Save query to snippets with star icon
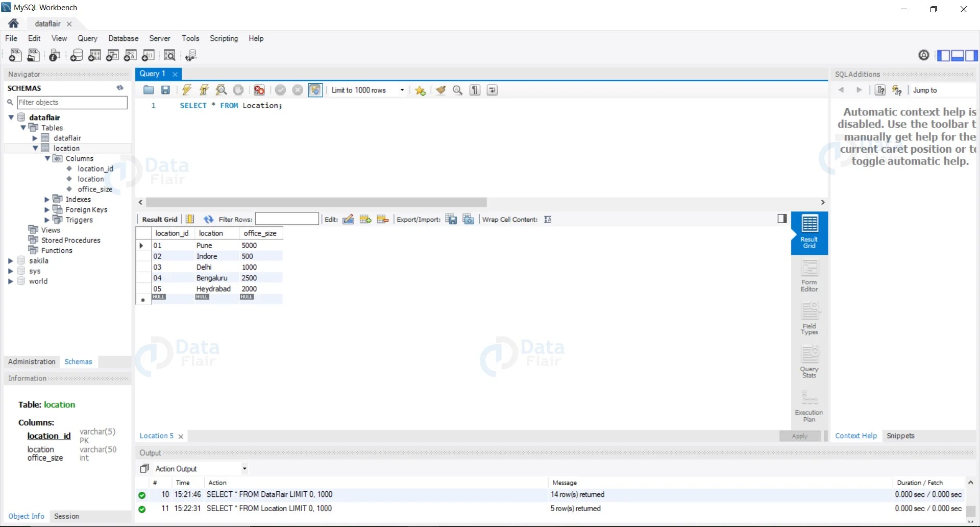The height and width of the screenshot is (527, 980). (420, 90)
